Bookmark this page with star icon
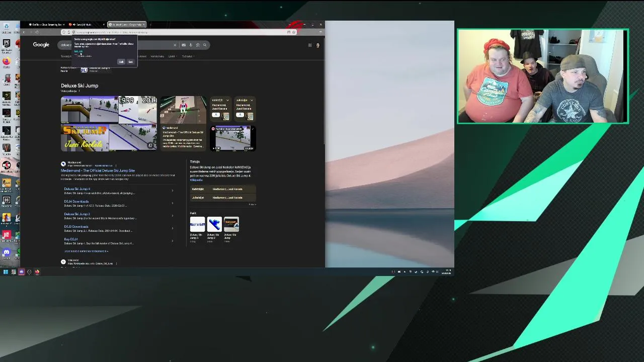Image resolution: width=644 pixels, height=362 pixels. coord(294,32)
